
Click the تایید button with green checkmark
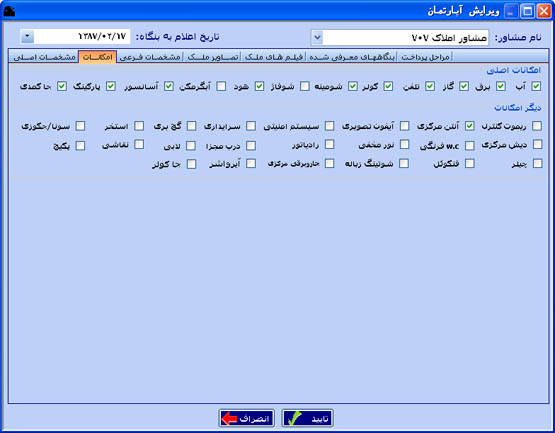click(x=307, y=418)
